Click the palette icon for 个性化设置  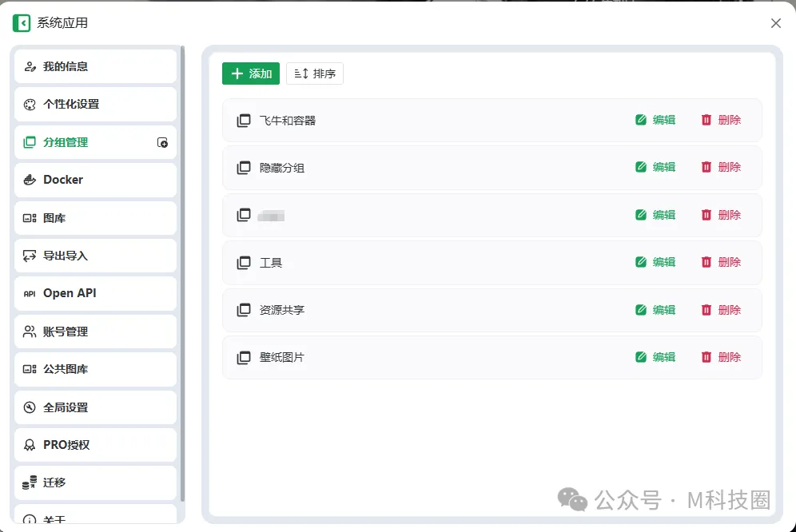click(30, 105)
